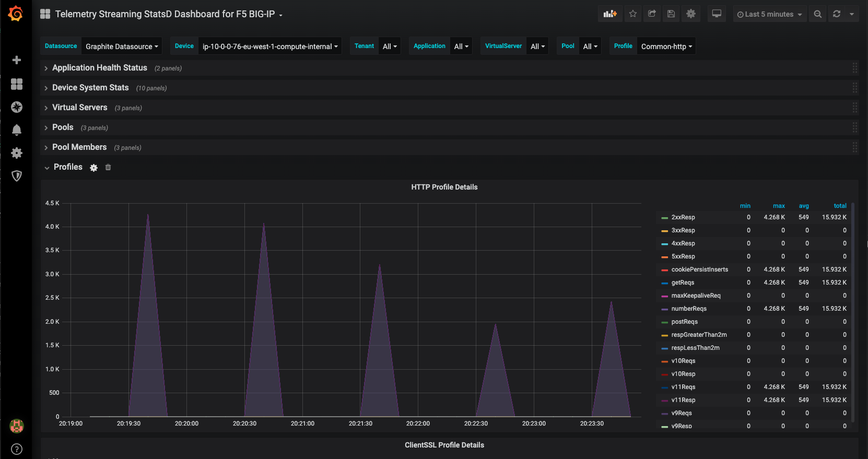The height and width of the screenshot is (459, 868).
Task: Open the Application All dropdown
Action: (461, 46)
